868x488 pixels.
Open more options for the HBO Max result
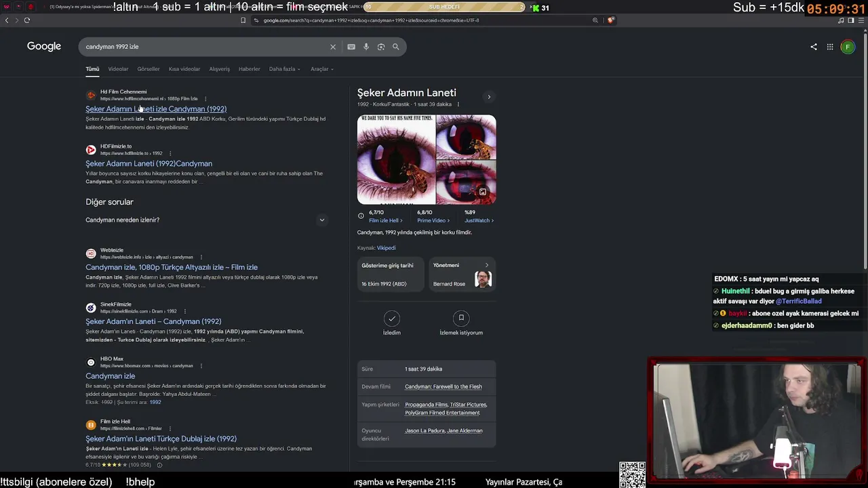(x=201, y=366)
